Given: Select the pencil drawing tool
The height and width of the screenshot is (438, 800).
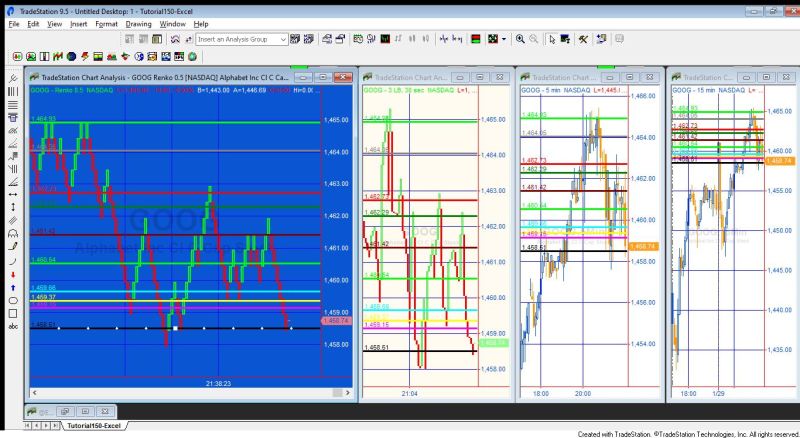Looking at the screenshot, I should (13, 247).
